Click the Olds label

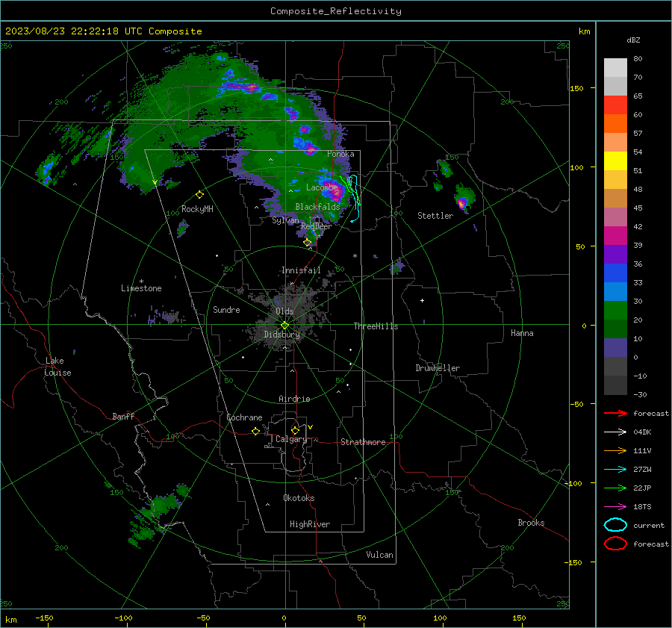click(284, 311)
